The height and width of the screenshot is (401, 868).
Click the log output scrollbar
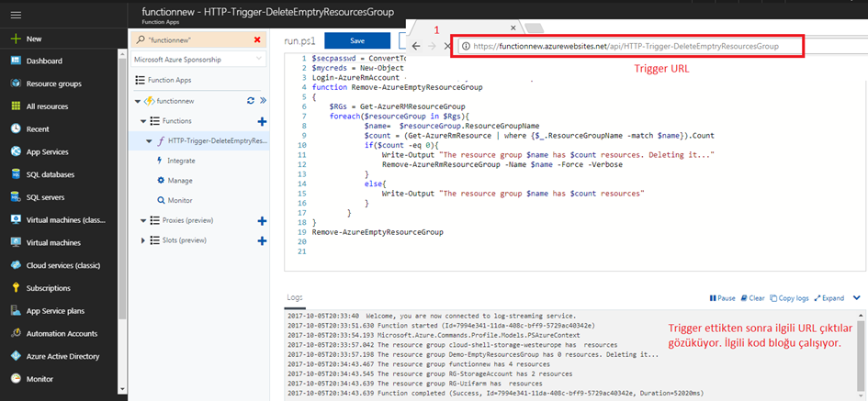(x=860, y=354)
